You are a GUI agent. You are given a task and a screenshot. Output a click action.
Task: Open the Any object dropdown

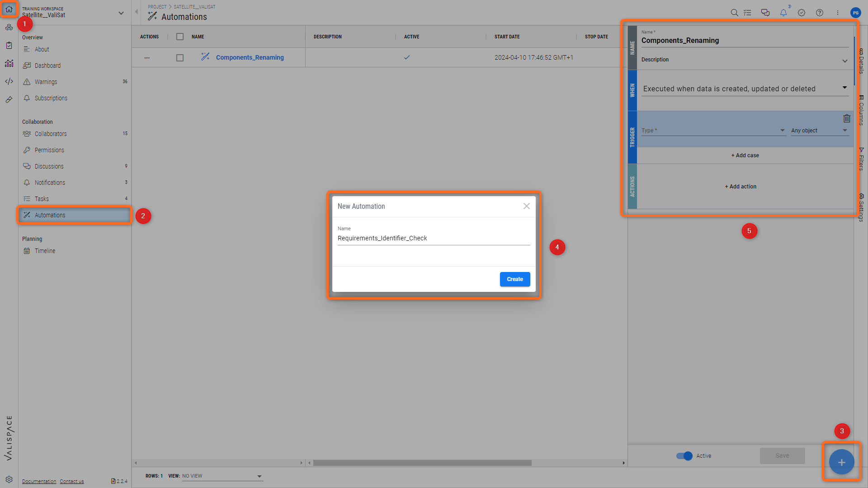[x=820, y=131]
